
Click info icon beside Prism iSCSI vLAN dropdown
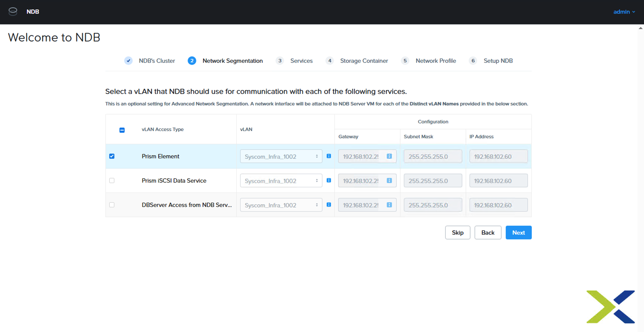(329, 180)
